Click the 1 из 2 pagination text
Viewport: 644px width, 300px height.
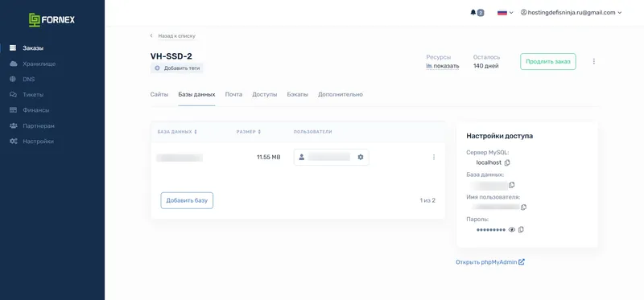(x=427, y=201)
